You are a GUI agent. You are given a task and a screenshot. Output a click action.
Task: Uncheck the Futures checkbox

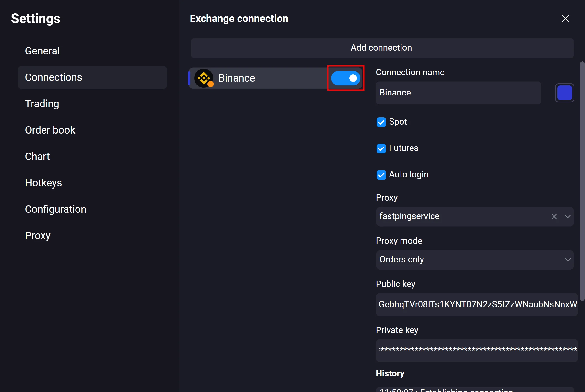pyautogui.click(x=381, y=148)
